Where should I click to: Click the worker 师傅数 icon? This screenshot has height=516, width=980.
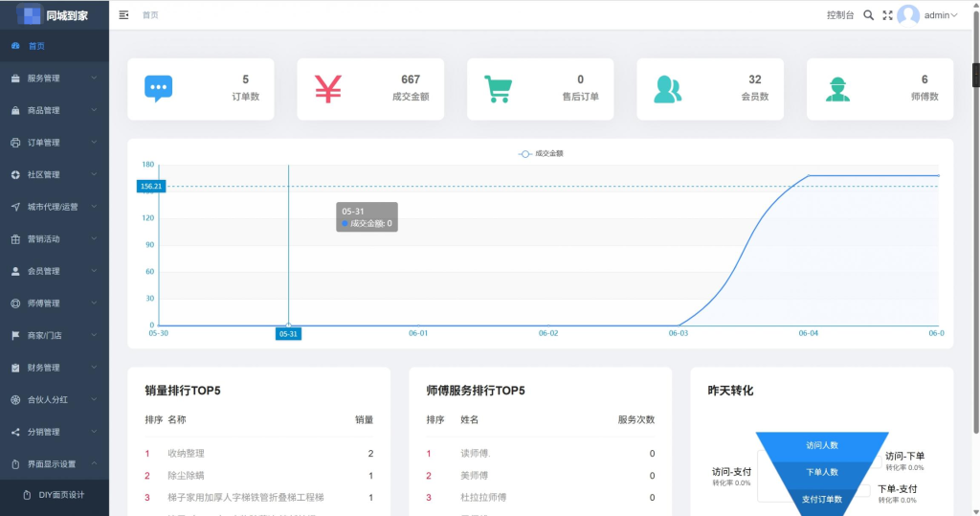click(837, 89)
